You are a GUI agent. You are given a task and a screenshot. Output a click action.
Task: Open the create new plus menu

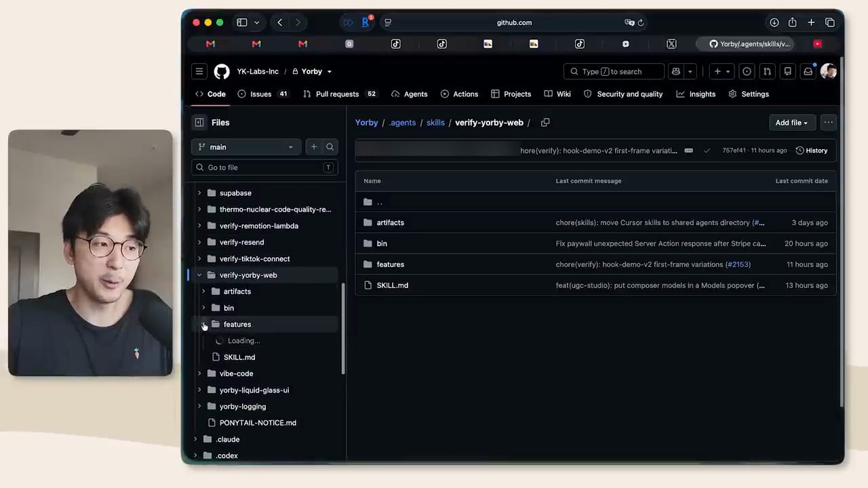click(722, 71)
